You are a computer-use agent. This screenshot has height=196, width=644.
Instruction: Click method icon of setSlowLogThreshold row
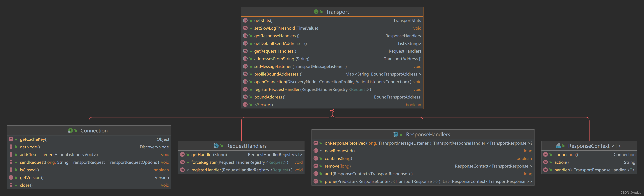coord(245,28)
